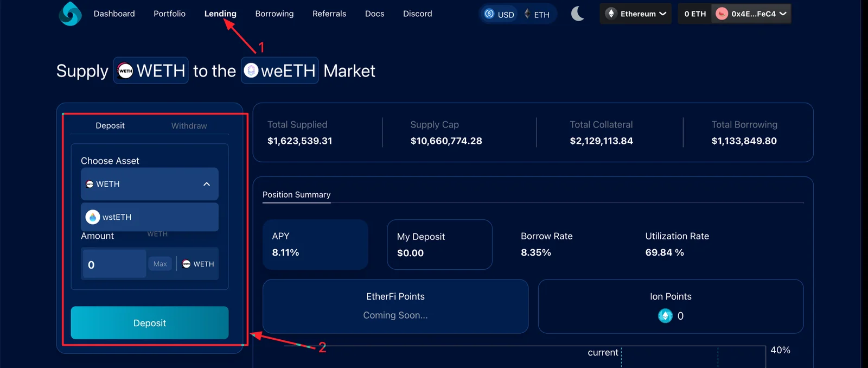Viewport: 868px width, 368px height.
Task: Click the Ionic Protocol logo icon
Action: (70, 14)
